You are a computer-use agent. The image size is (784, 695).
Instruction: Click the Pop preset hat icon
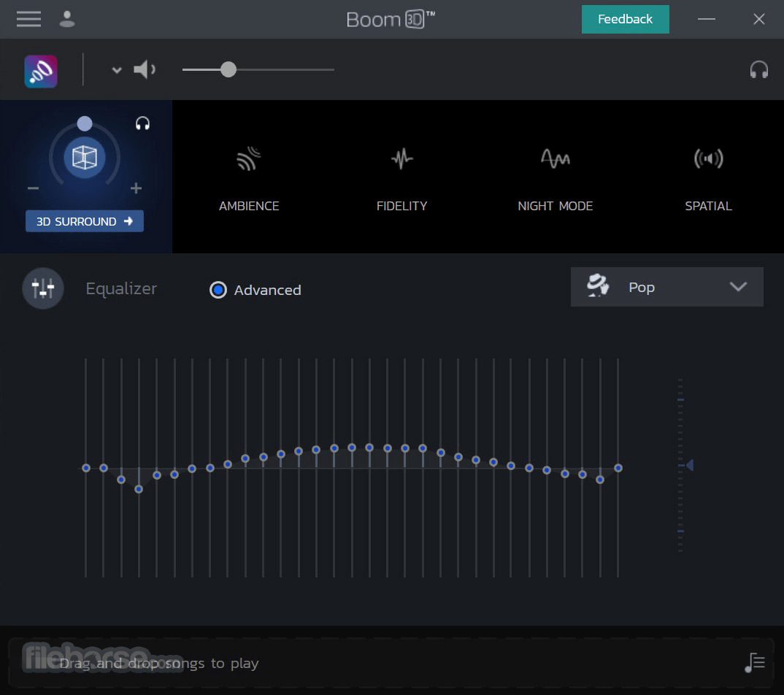(x=598, y=286)
